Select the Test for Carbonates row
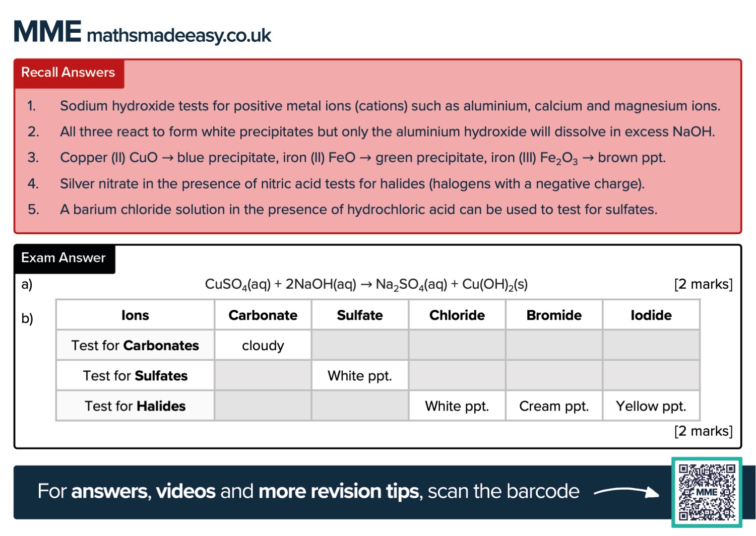Screen dimensions: 756x536 135,346
